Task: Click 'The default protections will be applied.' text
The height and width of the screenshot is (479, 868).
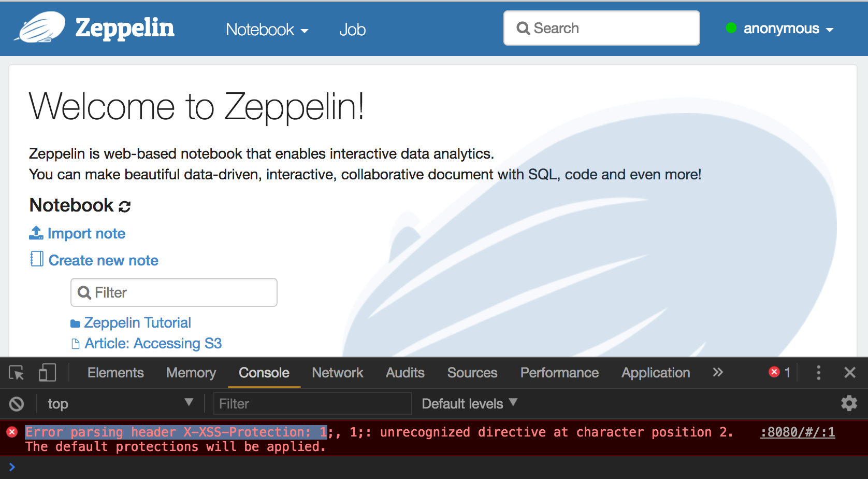Action: coord(176,446)
